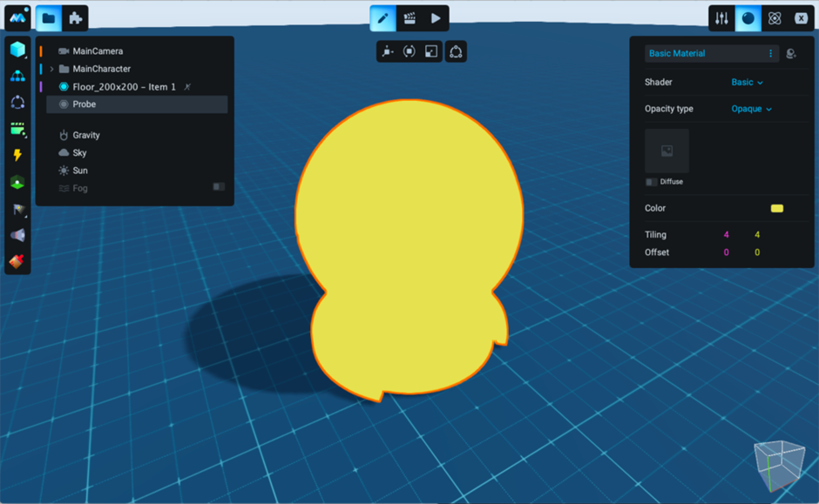
Task: Click the yellow Color swatch
Action: pyautogui.click(x=776, y=208)
